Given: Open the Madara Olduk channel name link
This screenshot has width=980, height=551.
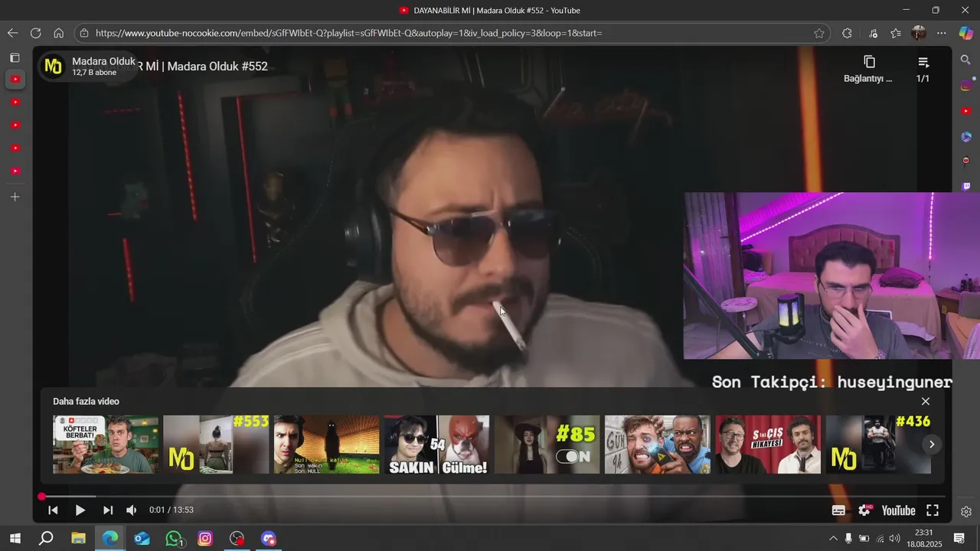Looking at the screenshot, I should 103,61.
